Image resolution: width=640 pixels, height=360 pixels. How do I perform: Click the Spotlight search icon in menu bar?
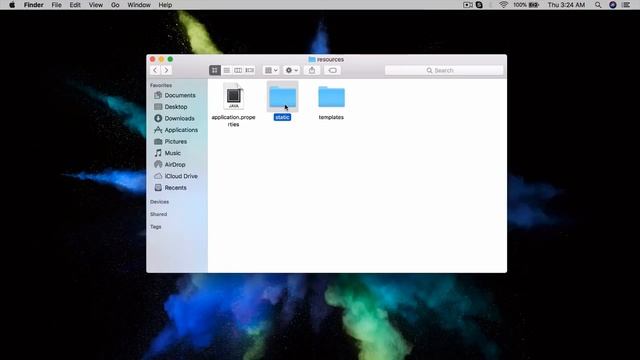pyautogui.click(x=598, y=5)
